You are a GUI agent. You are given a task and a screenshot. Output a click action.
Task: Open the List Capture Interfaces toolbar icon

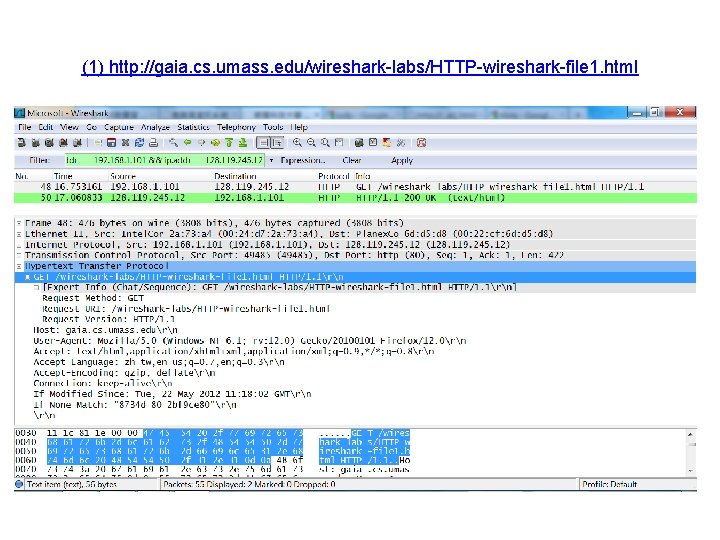click(21, 143)
